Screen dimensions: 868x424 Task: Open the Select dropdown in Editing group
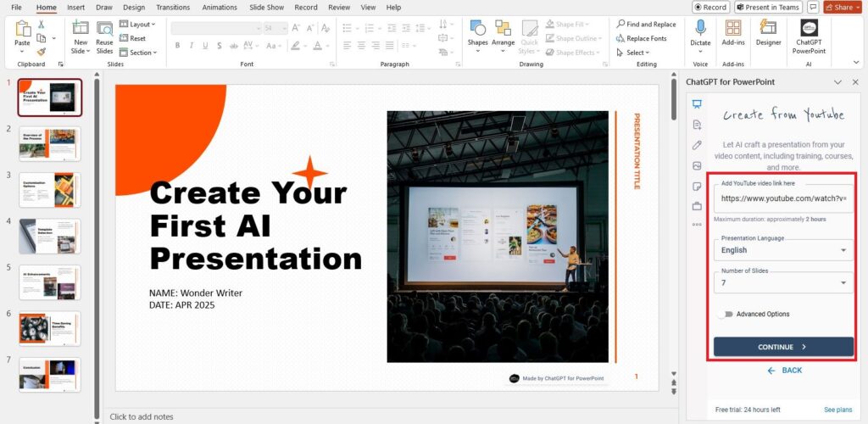pos(632,53)
